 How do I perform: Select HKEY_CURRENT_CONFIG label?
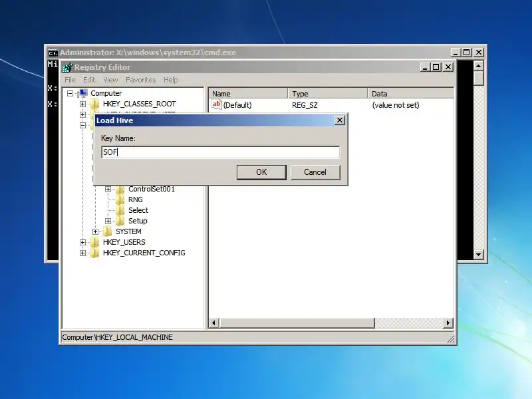pos(144,253)
